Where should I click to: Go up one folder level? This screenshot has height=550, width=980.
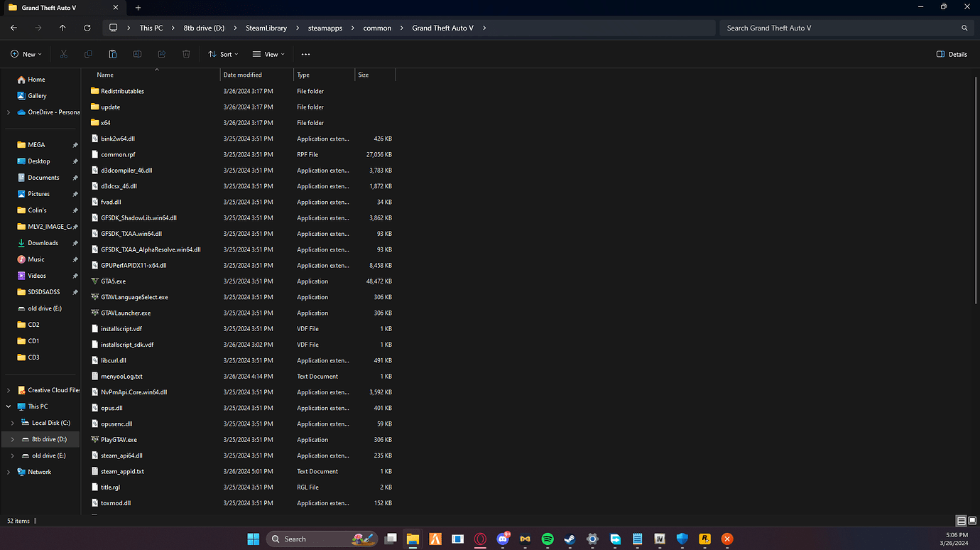click(62, 27)
